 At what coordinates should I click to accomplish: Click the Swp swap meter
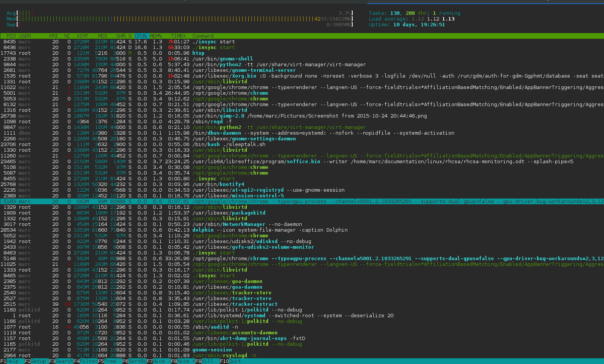pos(180,25)
